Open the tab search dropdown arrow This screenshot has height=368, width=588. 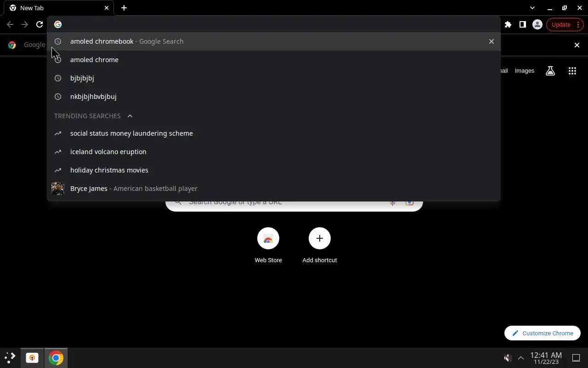[532, 8]
